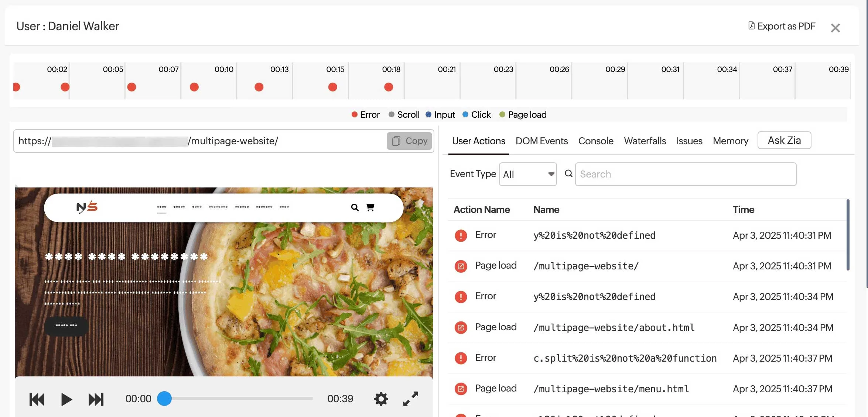Open the DOM Events tab

[x=541, y=141]
